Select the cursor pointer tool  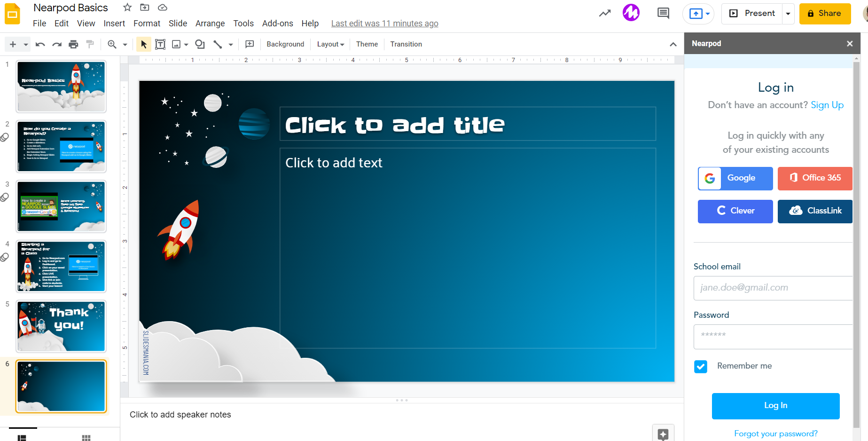coord(144,44)
